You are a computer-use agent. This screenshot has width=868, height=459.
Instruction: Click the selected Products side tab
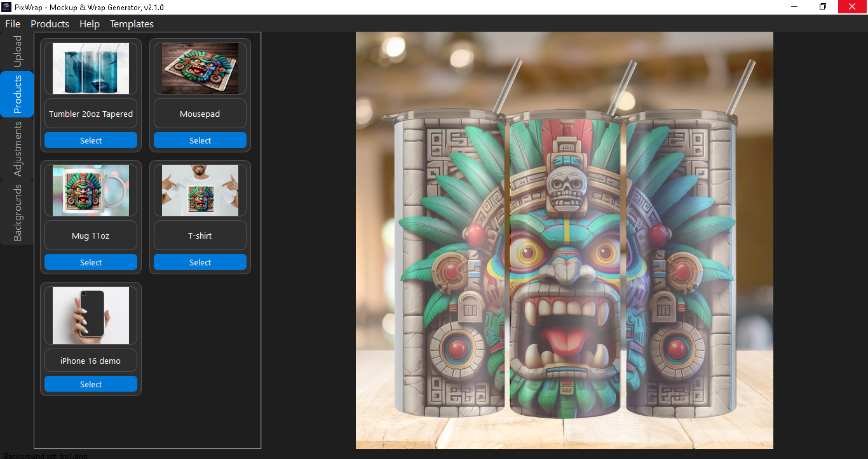point(17,94)
